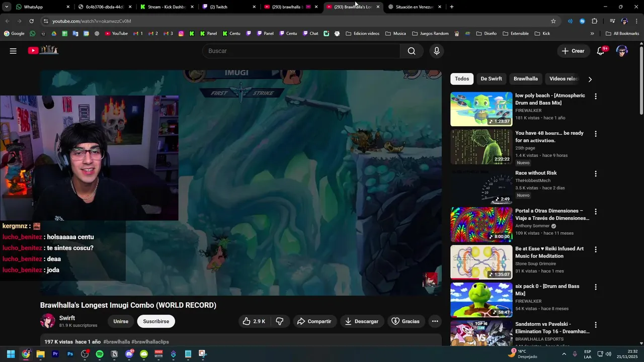Viewport: 644px width, 362px height.
Task: Open OBS Studio from taskbar
Action: pyautogui.click(x=85, y=354)
